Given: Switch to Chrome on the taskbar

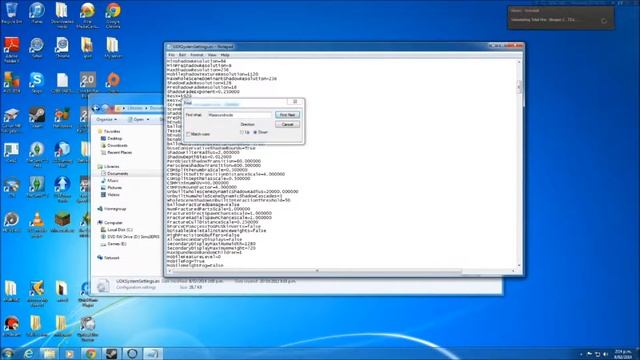Looking at the screenshot, I should tap(91, 354).
